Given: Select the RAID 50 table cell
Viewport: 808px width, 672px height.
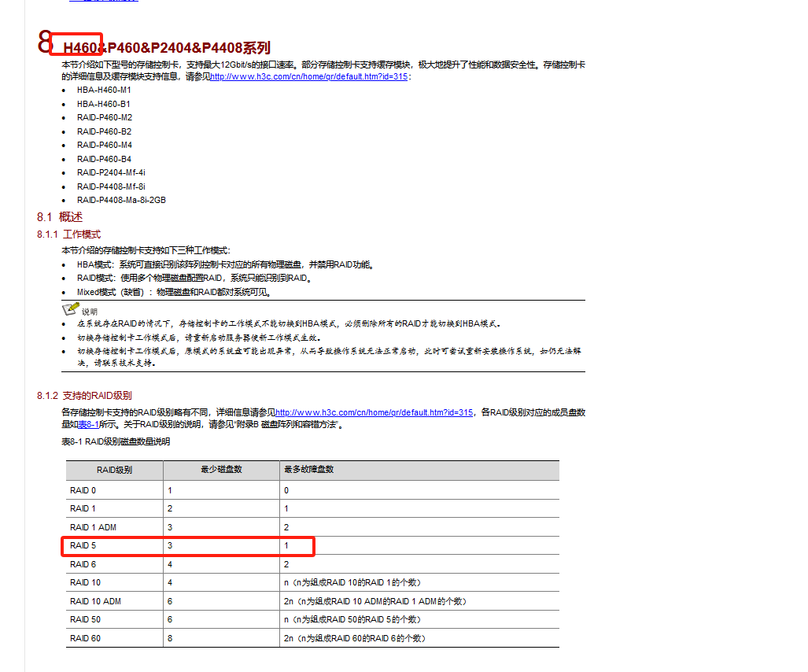Looking at the screenshot, I should click(x=114, y=619).
